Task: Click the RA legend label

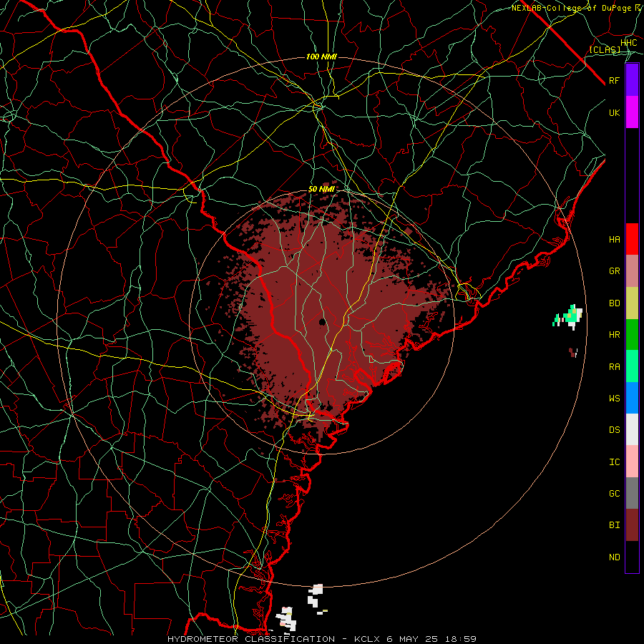Action: pyautogui.click(x=614, y=367)
